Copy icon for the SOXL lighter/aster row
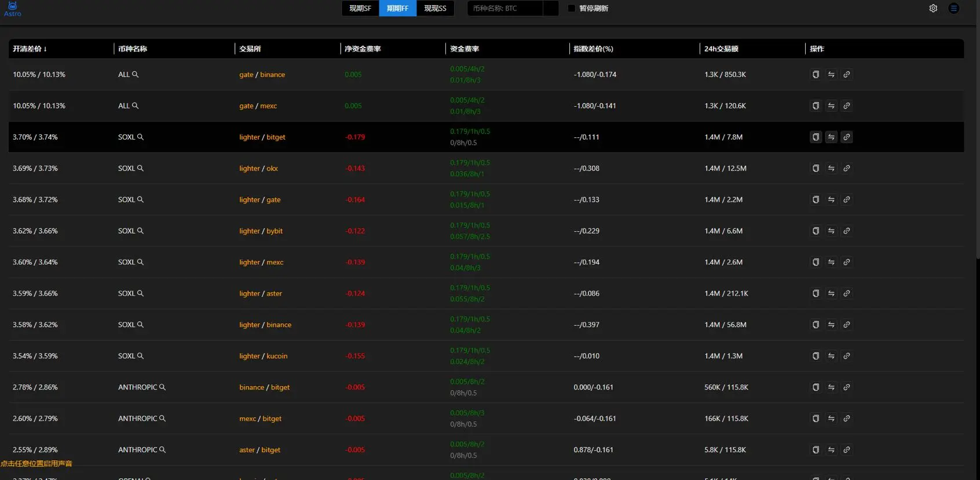Viewport: 980px width, 480px height. click(816, 293)
